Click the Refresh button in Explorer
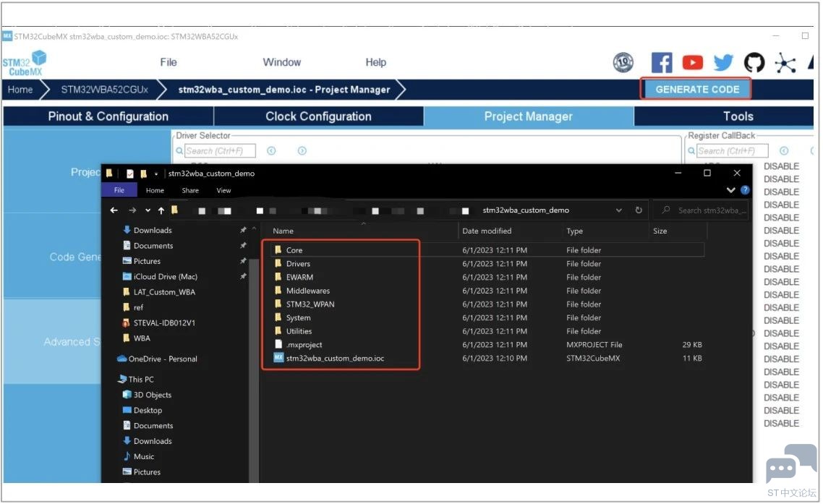This screenshot has width=823, height=504. click(639, 210)
